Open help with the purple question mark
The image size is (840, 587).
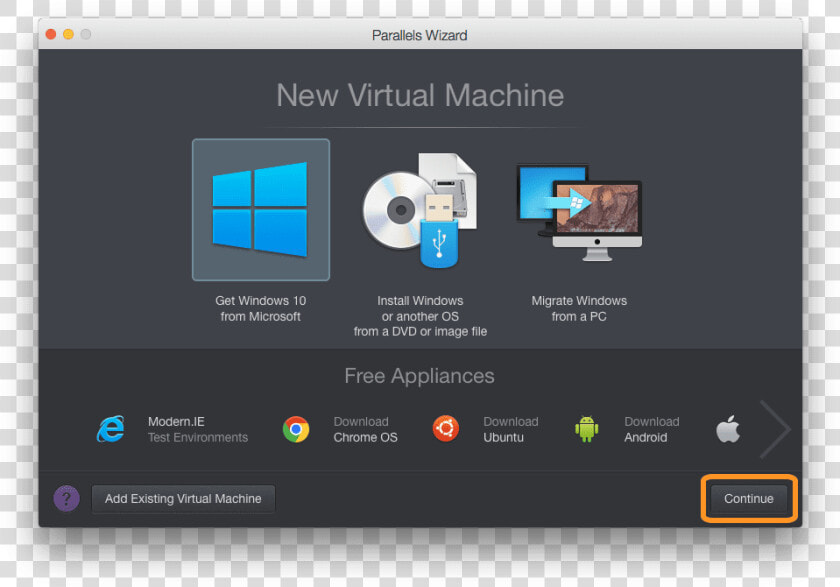[67, 499]
